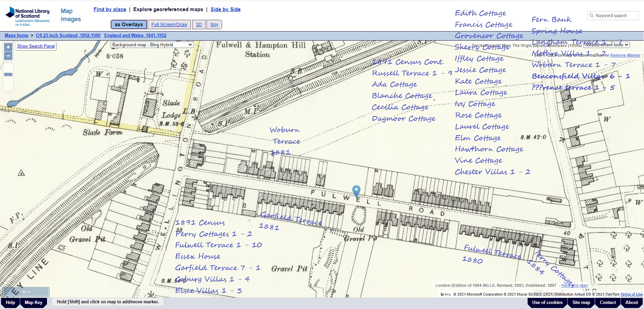This screenshot has height=309, width=644.
Task: Show the Search Panel
Action: [36, 46]
